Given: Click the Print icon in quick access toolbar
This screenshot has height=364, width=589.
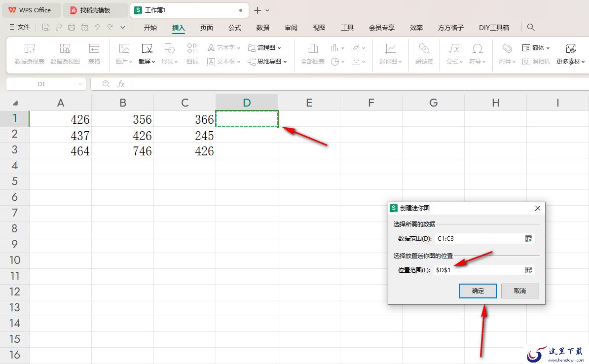Looking at the screenshot, I should coord(72,27).
